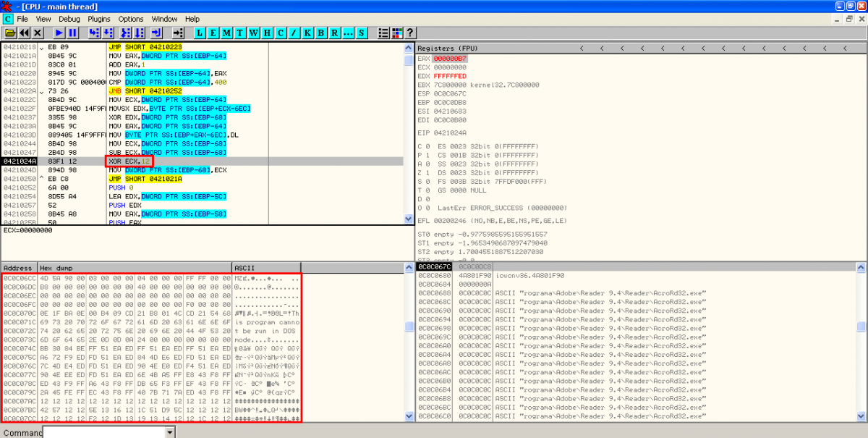Open Memory map with the M button
Image resolution: width=868 pixels, height=438 pixels.
227,33
